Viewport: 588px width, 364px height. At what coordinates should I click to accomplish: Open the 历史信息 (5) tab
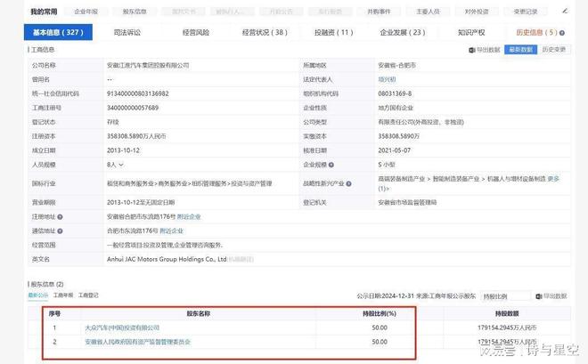coord(536,33)
